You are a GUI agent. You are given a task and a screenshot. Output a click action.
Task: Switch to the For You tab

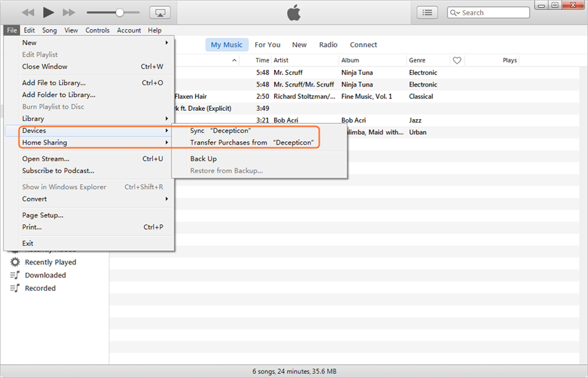click(268, 45)
